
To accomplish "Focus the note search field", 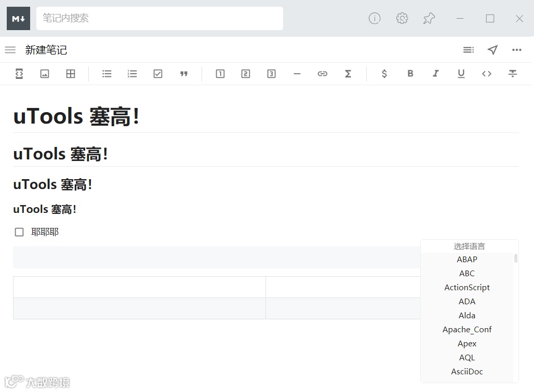I will 159,18.
